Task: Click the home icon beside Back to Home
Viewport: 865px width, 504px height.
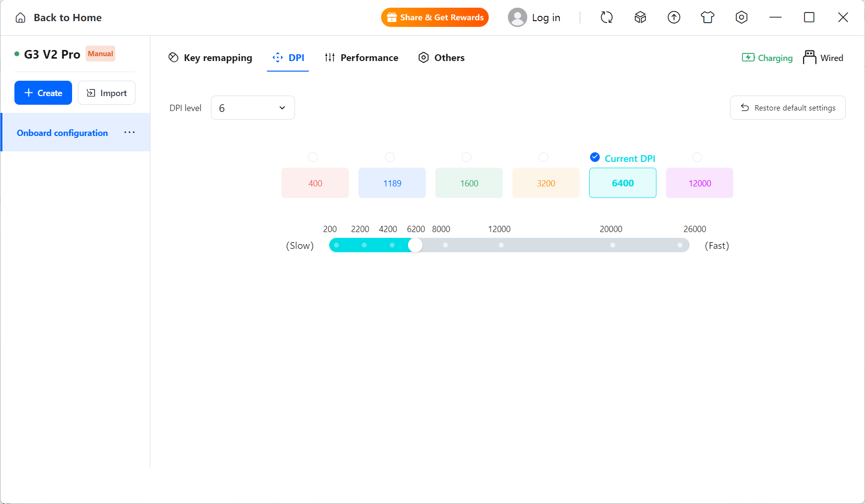Action: pyautogui.click(x=20, y=18)
